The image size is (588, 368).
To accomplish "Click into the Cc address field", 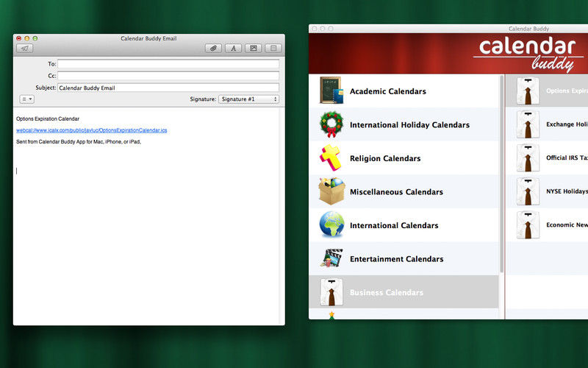I will 168,76.
